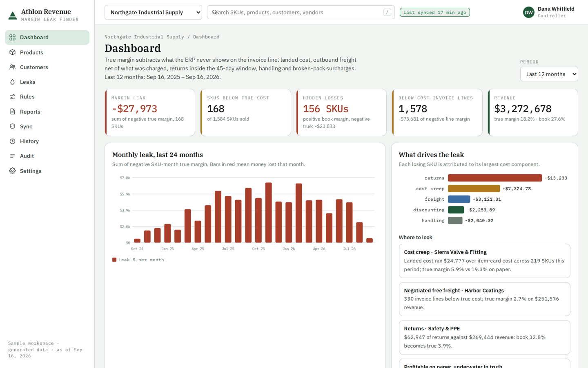Click the DW user avatar
The width and height of the screenshot is (588, 368).
pyautogui.click(x=529, y=12)
